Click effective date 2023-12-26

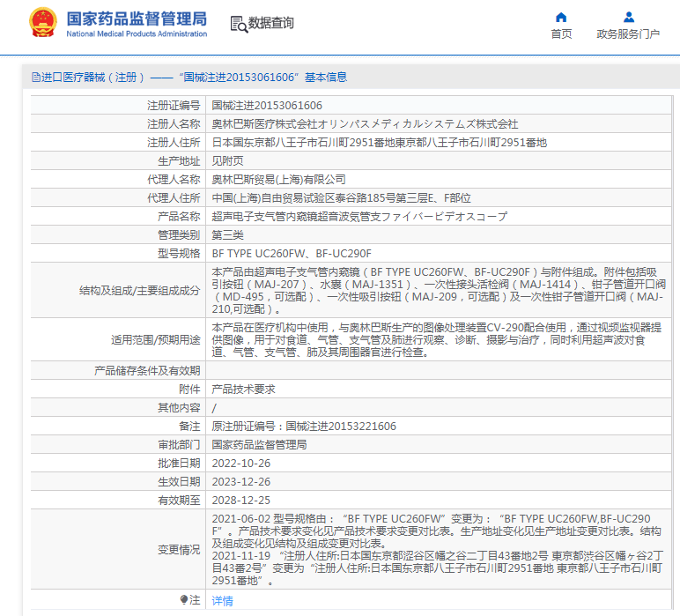241,481
